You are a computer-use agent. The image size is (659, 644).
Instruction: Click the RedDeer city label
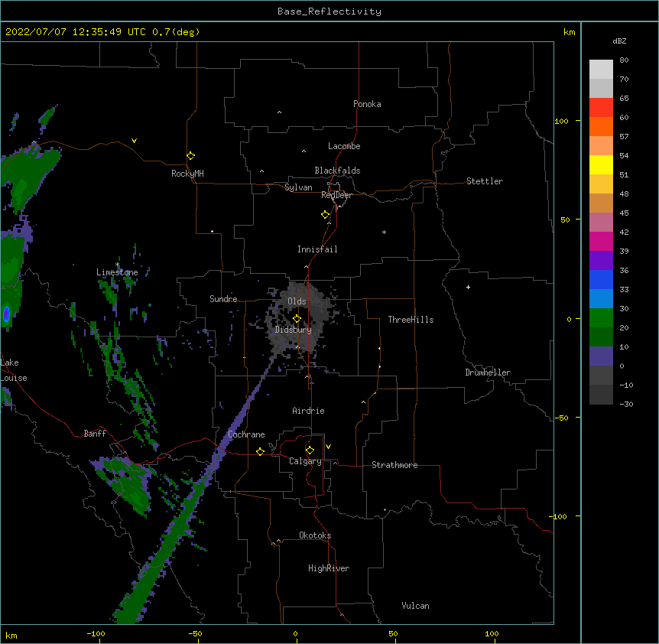coord(336,195)
